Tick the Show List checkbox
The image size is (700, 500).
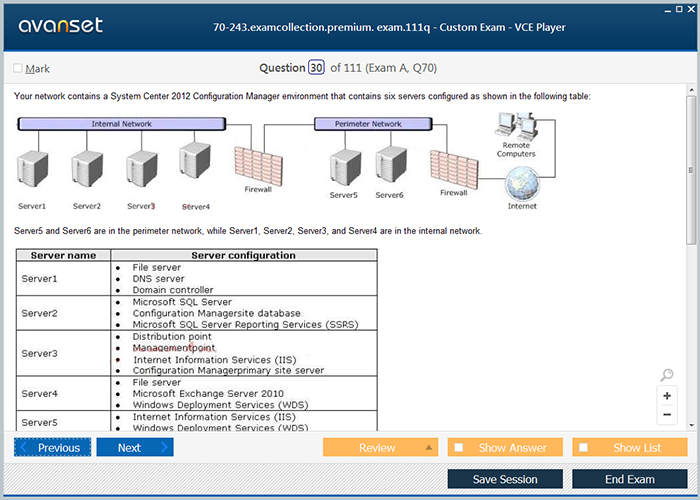(x=583, y=447)
